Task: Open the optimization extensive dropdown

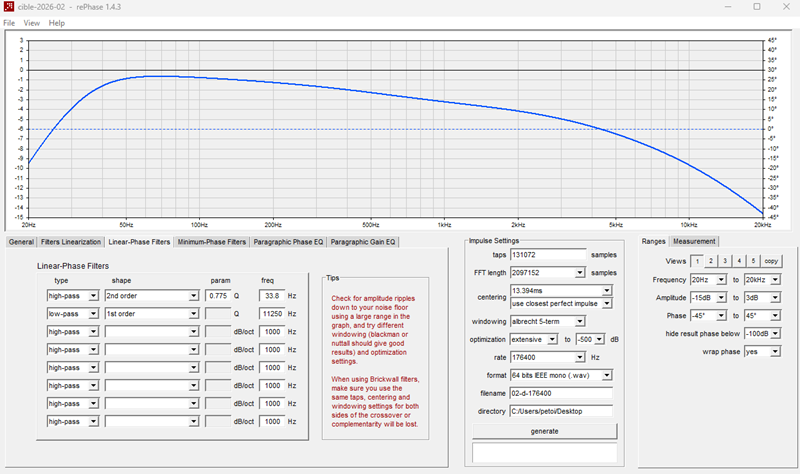Action: pyautogui.click(x=534, y=339)
